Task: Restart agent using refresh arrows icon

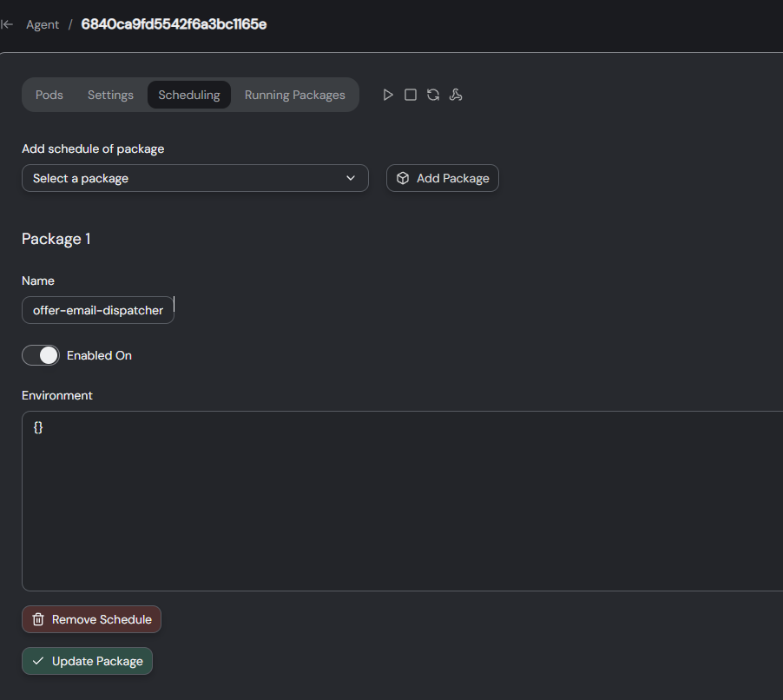Action: tap(433, 95)
